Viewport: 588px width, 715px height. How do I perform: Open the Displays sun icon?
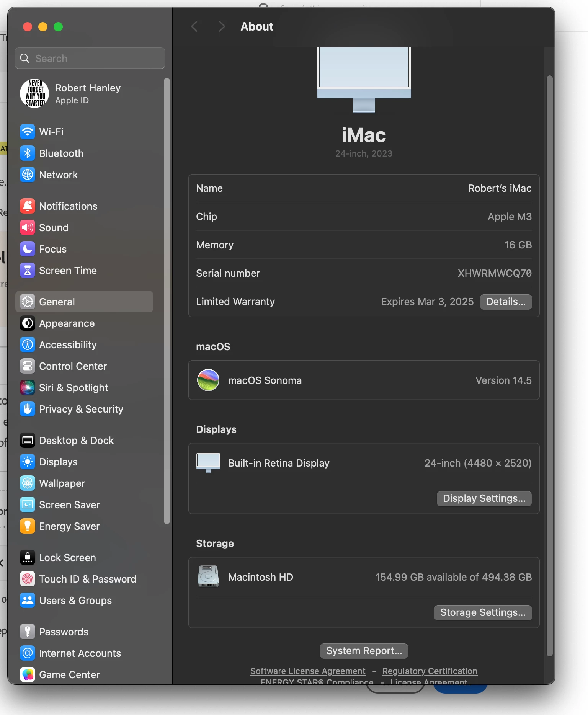click(28, 462)
